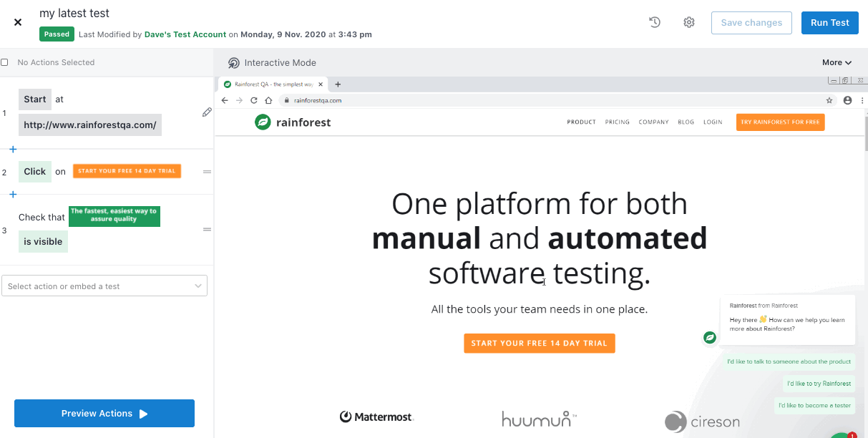Viewport: 868px width, 438px height.
Task: Click the rainforest logo
Action: click(x=293, y=122)
